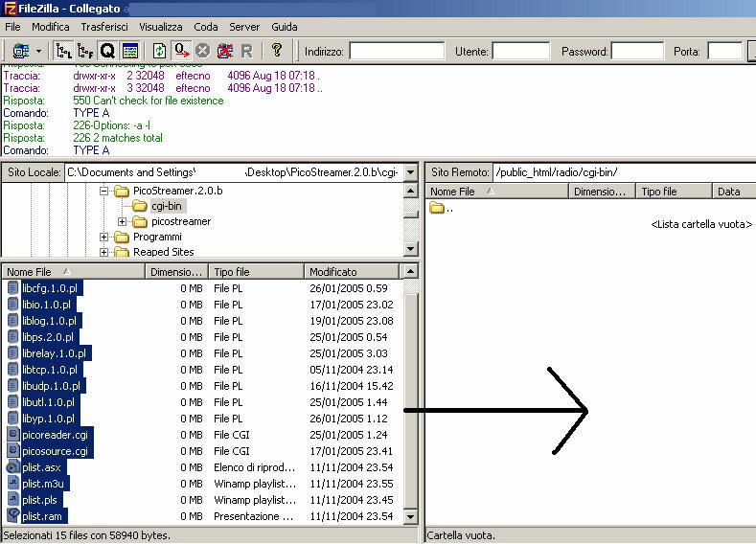Click the Sito Remoto path field
Screen dimensions: 756x544
coord(625,172)
